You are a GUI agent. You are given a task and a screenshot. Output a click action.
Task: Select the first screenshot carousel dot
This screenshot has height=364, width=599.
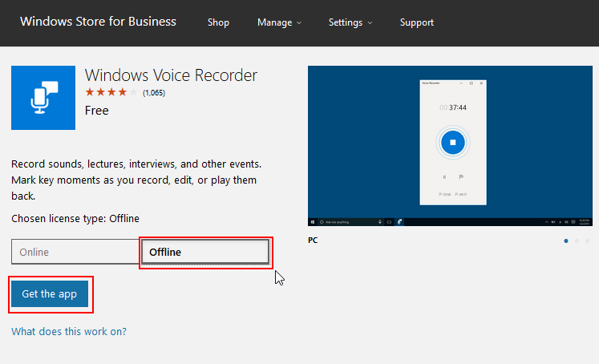click(566, 241)
